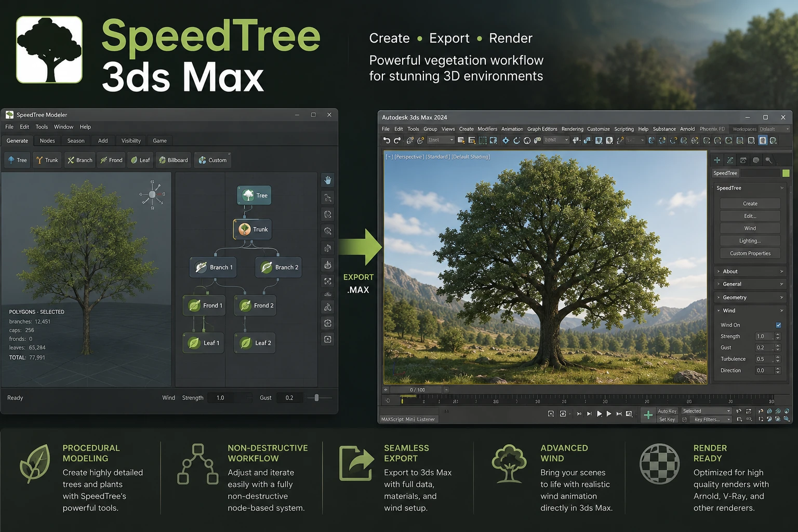Click the Wind button in SpeedTree rollout
The width and height of the screenshot is (798, 532).
(750, 229)
